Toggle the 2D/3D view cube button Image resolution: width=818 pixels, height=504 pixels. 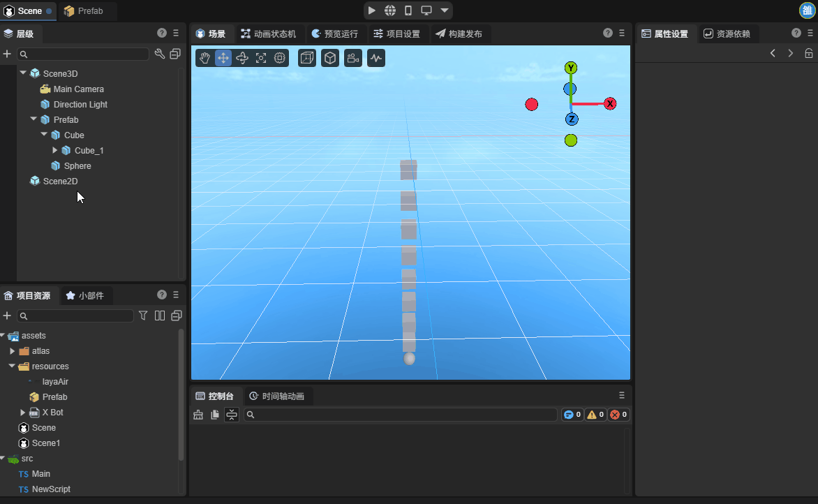(x=330, y=58)
